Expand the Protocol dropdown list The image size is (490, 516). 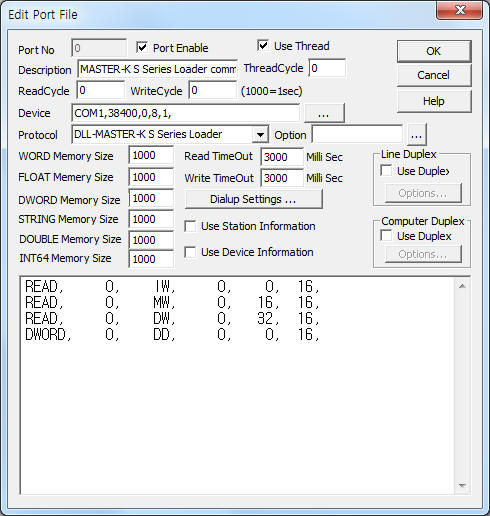pos(260,135)
